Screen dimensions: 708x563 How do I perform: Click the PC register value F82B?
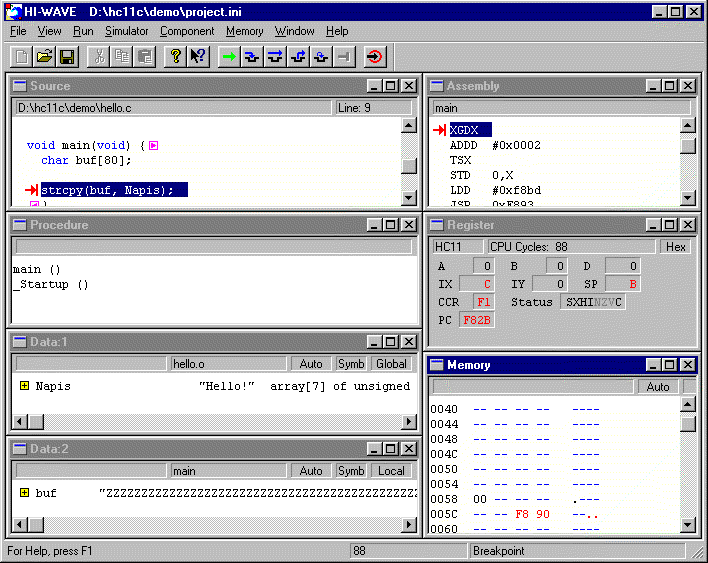click(x=477, y=320)
